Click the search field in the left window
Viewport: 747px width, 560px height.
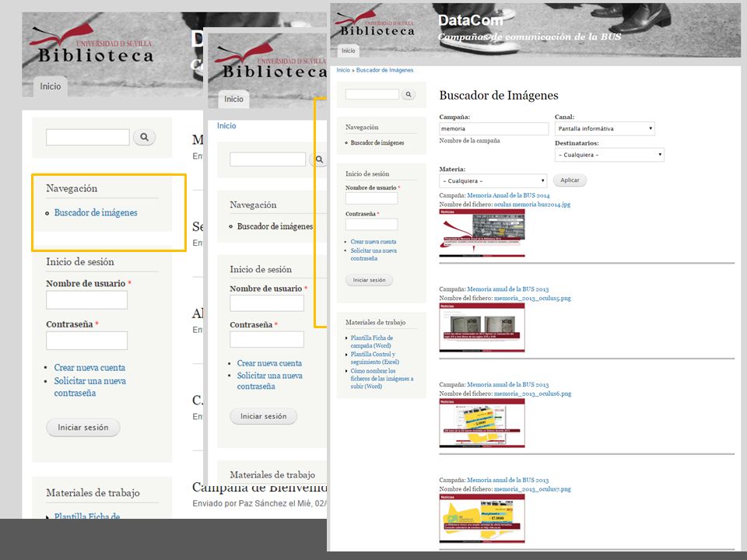click(88, 137)
